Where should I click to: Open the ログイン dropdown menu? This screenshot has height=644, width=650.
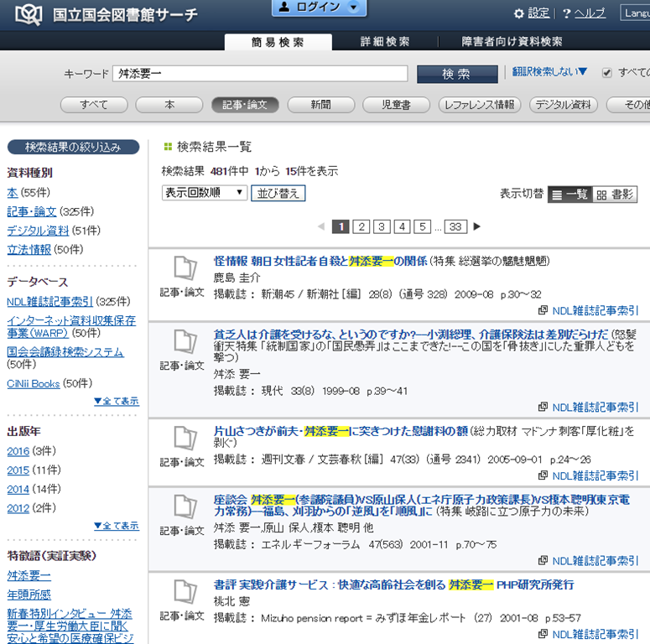(319, 8)
